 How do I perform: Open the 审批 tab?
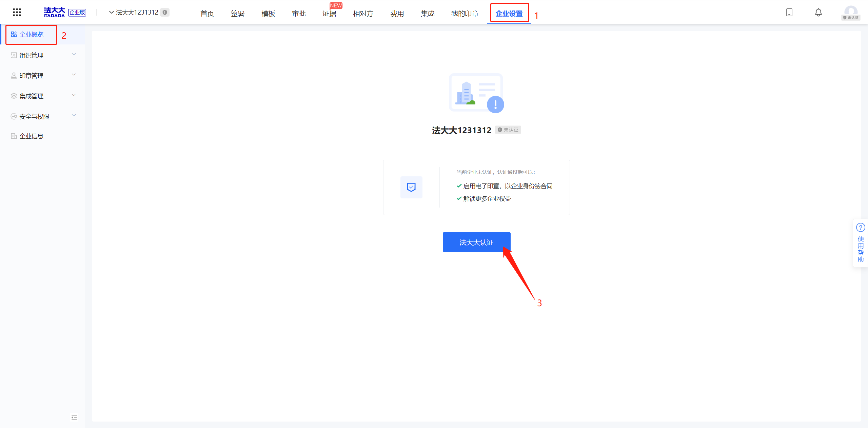299,14
